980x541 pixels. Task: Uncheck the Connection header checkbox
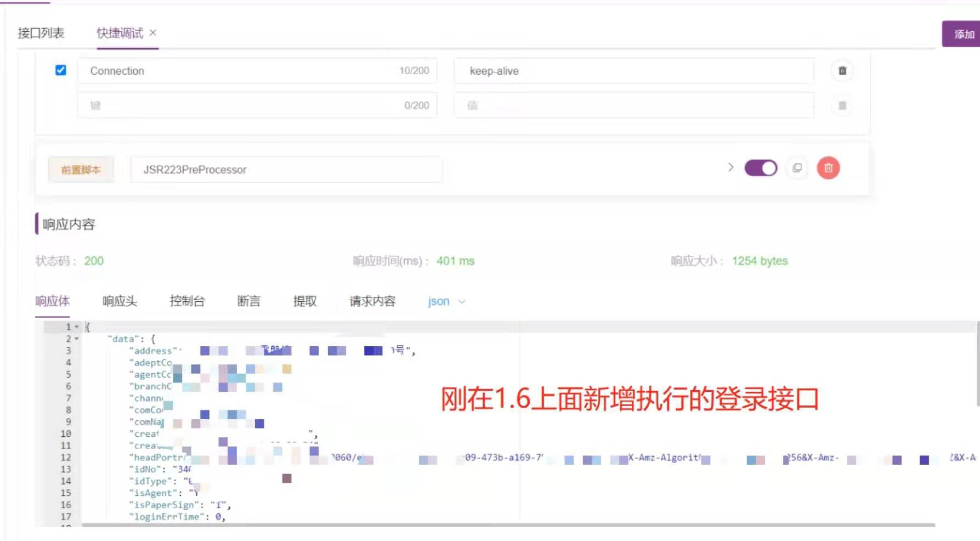[x=61, y=70]
